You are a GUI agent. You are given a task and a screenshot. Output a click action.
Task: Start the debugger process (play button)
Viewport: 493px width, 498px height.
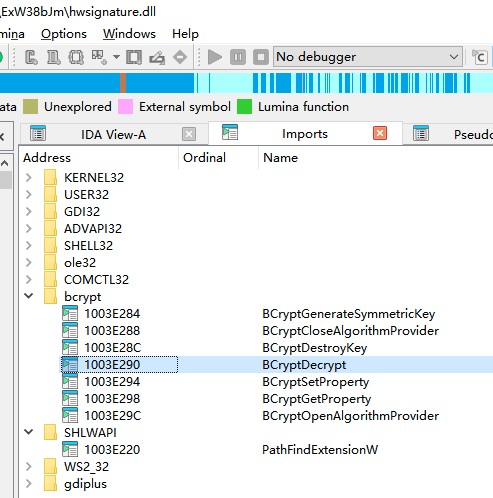click(x=215, y=57)
